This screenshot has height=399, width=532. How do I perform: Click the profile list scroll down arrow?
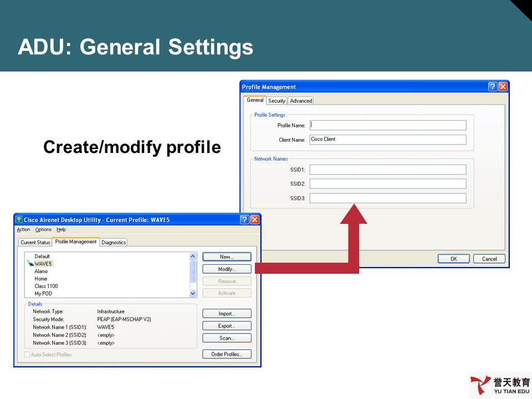[193, 294]
